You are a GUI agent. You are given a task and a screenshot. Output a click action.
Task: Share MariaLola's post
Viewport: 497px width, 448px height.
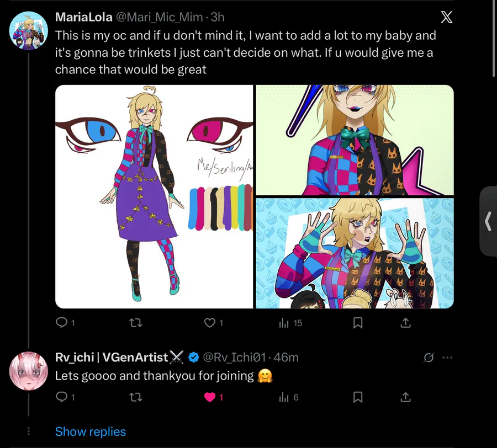pos(405,323)
